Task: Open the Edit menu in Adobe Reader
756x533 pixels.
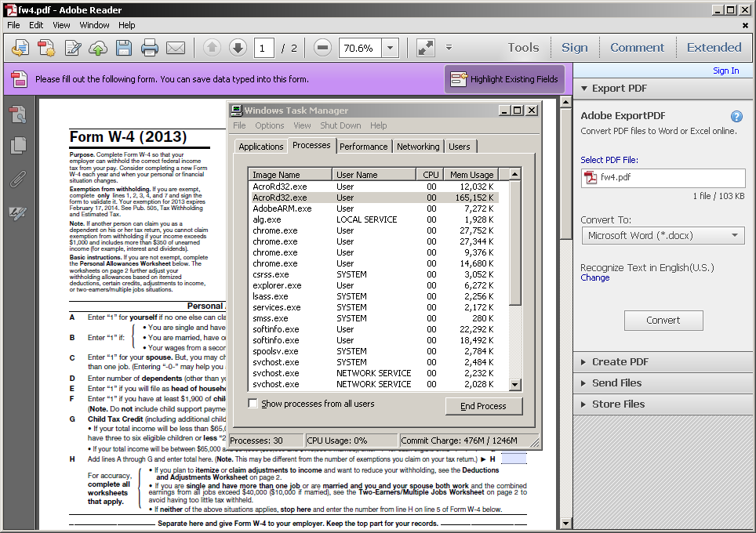Action: coord(36,25)
